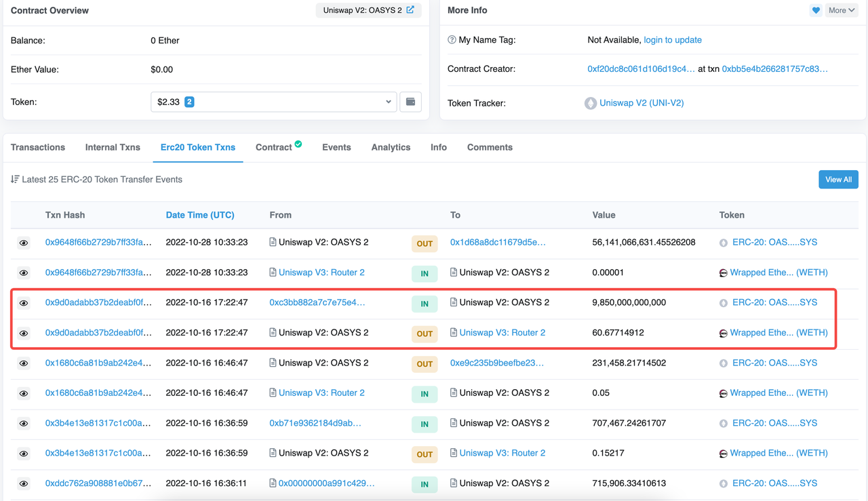Toggle eye icon for the 0xddc762a908881e0b67 row
The image size is (868, 501).
[x=24, y=483]
